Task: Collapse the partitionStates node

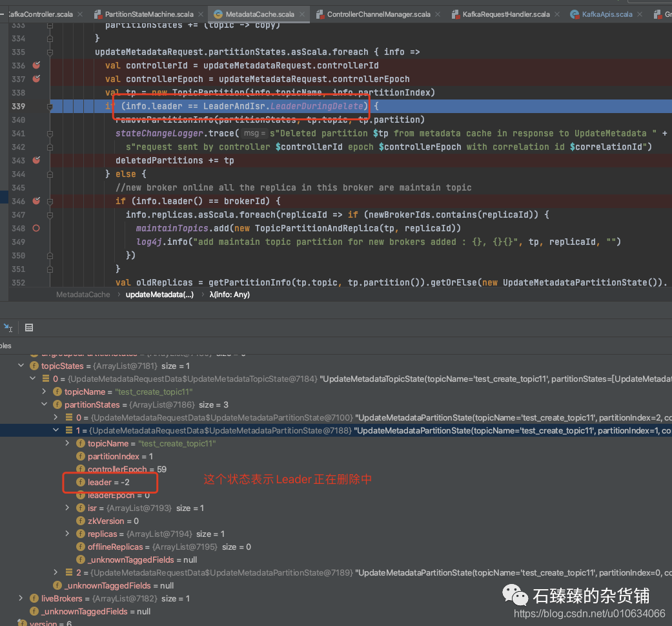Action: 44,404
